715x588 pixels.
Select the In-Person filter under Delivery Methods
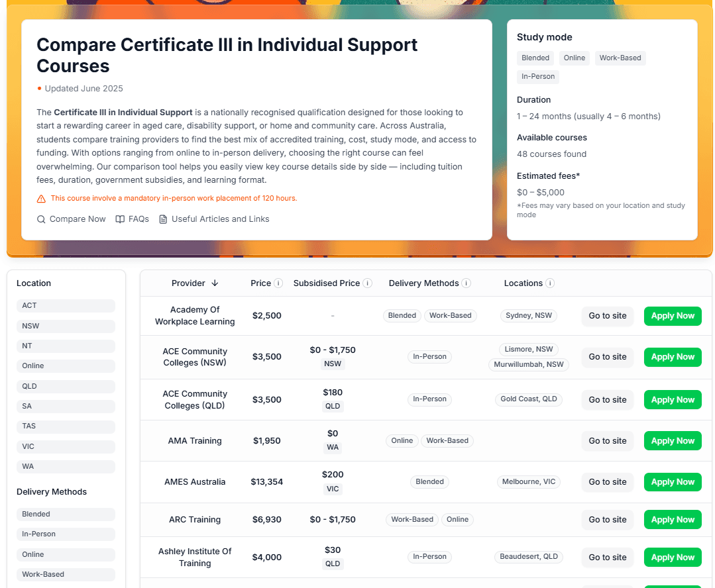[x=66, y=534]
